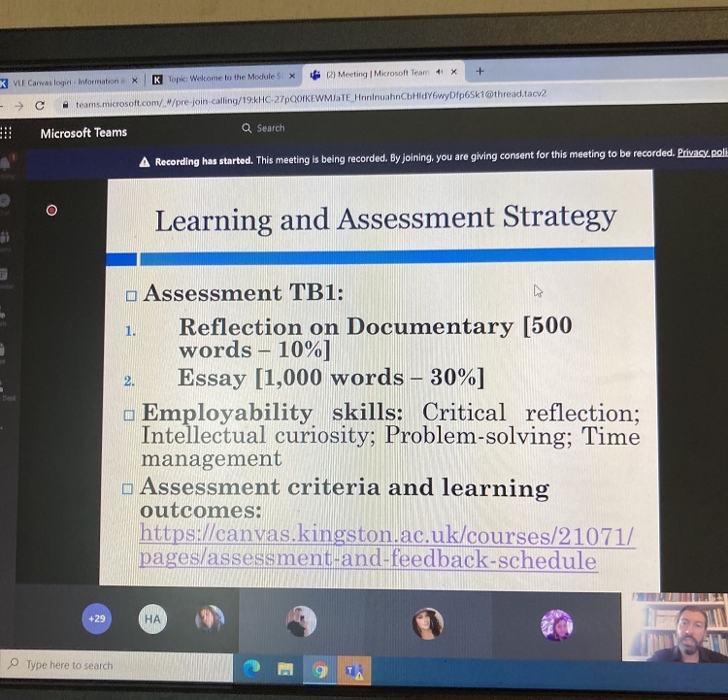Click the Windows Type here to search box
Screen dimensions: 728x700
click(x=68, y=665)
